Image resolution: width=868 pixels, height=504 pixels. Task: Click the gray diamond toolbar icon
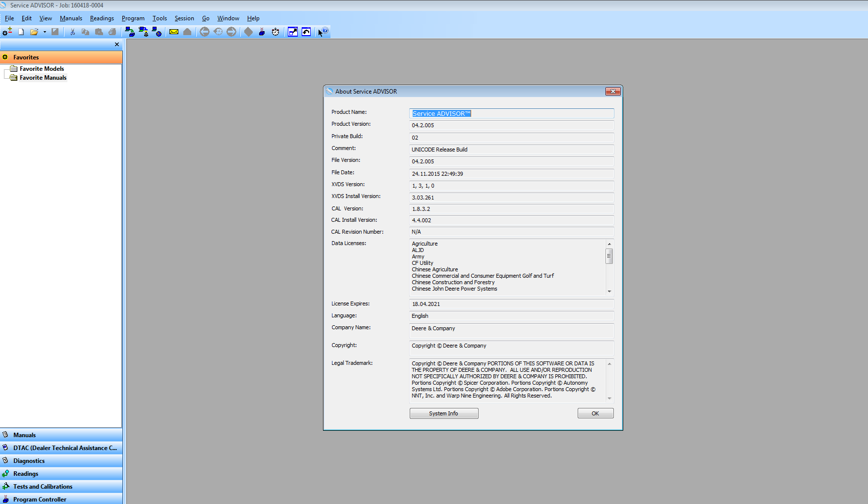248,32
